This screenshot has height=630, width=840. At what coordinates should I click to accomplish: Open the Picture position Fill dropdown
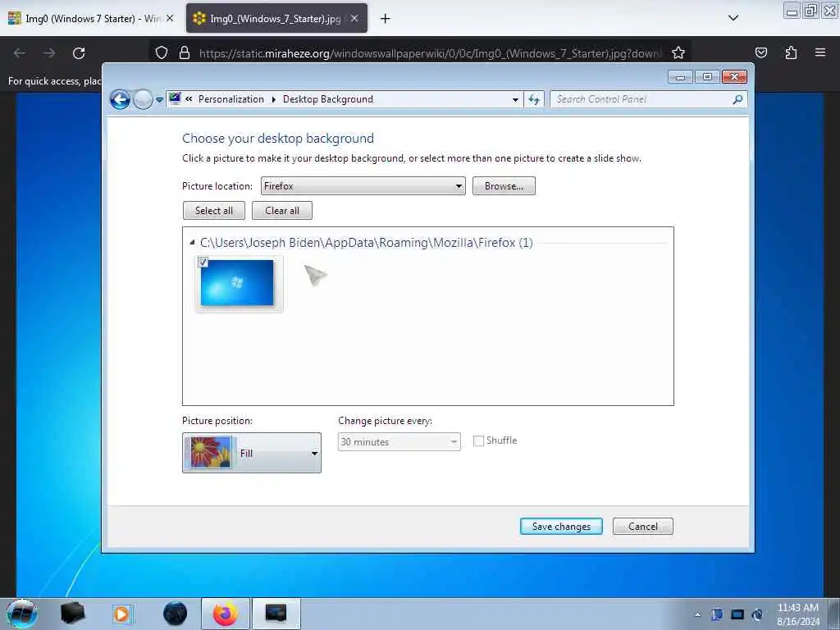252,453
